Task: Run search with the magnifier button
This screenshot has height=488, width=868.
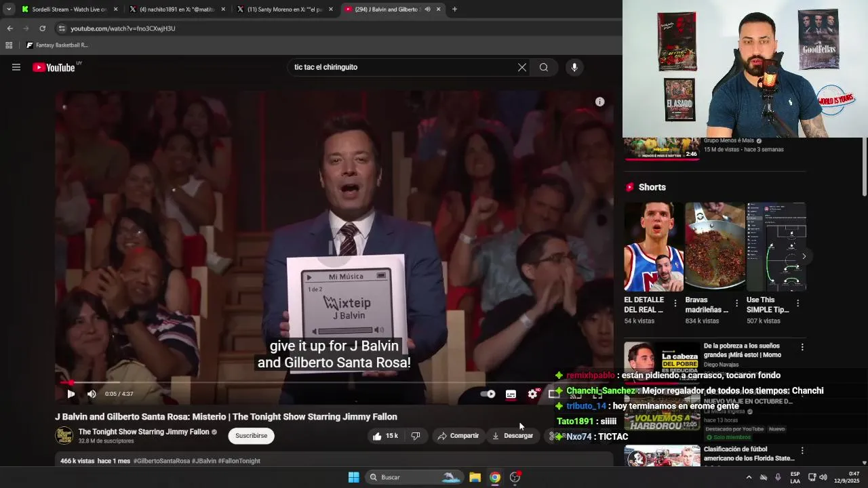Action: tap(544, 67)
